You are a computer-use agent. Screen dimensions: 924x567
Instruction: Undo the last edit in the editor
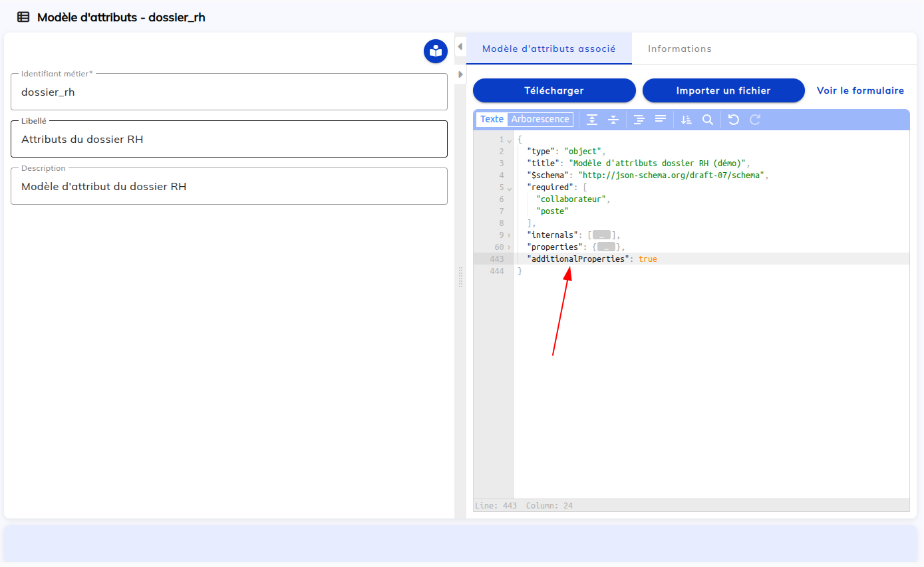tap(734, 120)
